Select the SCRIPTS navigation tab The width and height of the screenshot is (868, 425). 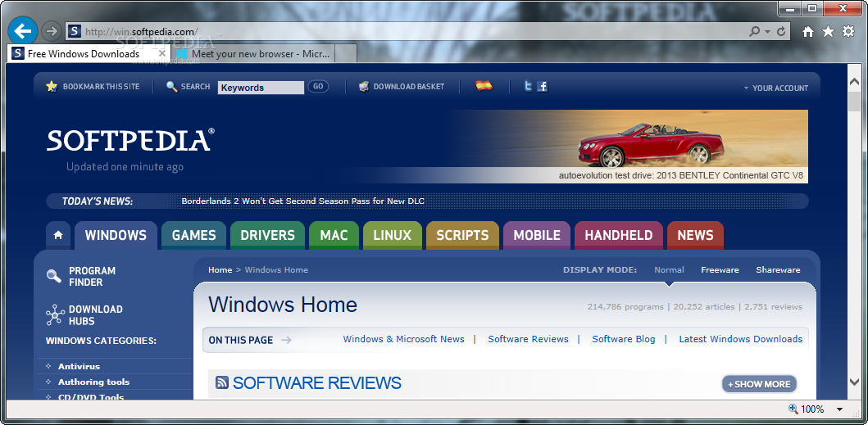click(462, 235)
